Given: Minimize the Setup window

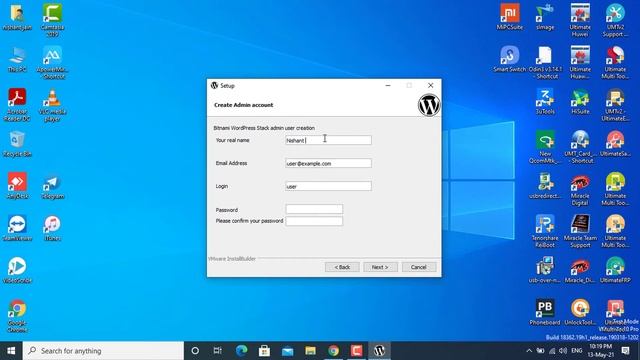Looking at the screenshot, I should point(388,85).
